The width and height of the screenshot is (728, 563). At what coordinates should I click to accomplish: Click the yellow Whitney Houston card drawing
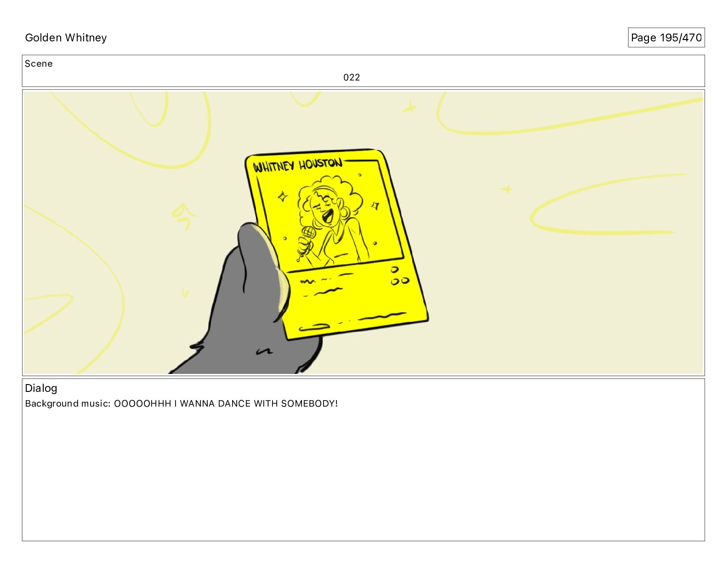[336, 244]
